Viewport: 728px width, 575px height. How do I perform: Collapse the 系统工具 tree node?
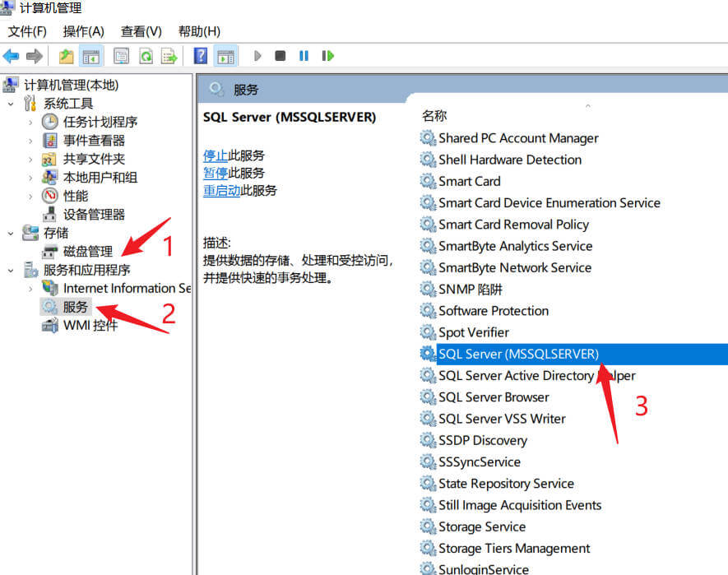pyautogui.click(x=11, y=104)
